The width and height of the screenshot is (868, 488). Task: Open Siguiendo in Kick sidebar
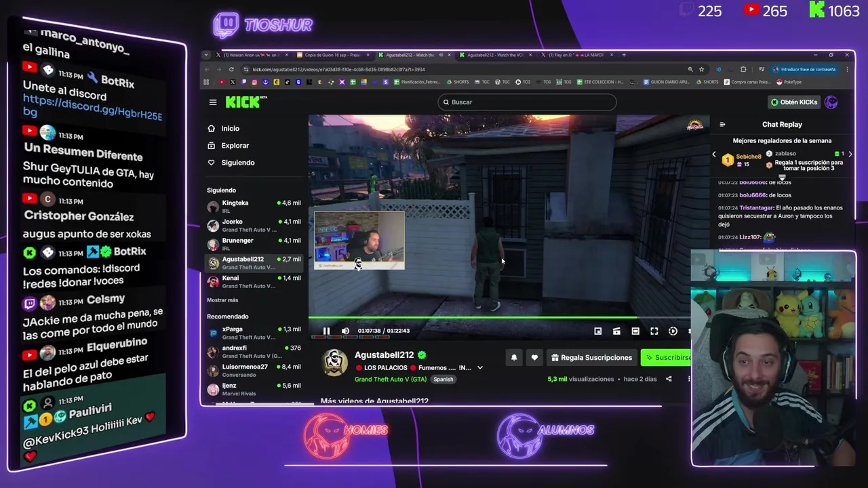coord(237,163)
